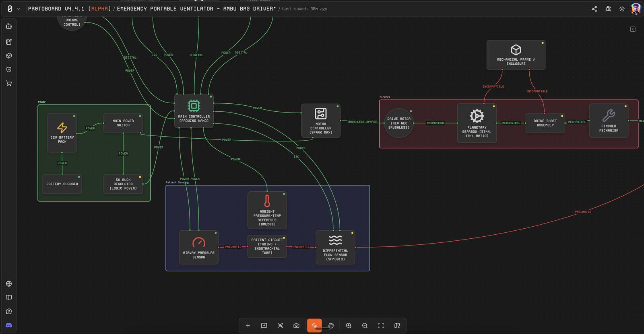Select the Patient Circuit tubing node
This screenshot has height=334, width=644.
point(267,246)
